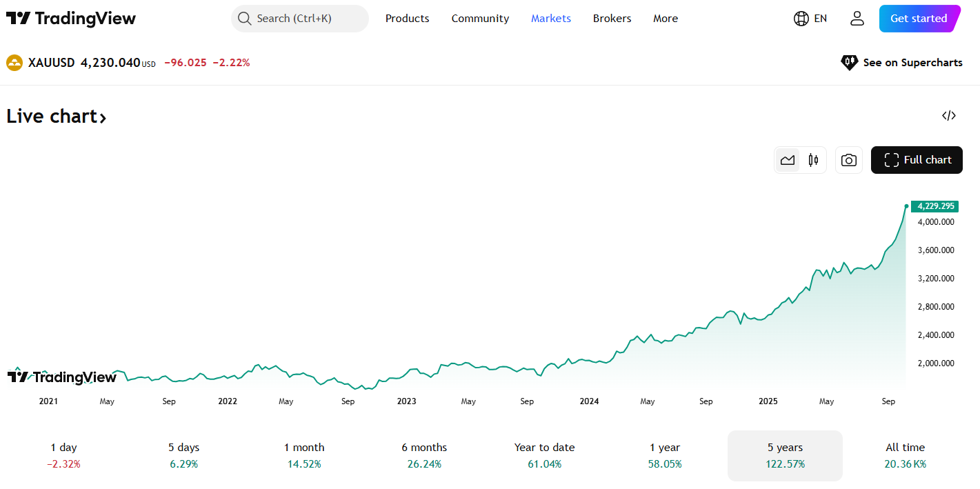Select the 1 year time range

tap(665, 455)
